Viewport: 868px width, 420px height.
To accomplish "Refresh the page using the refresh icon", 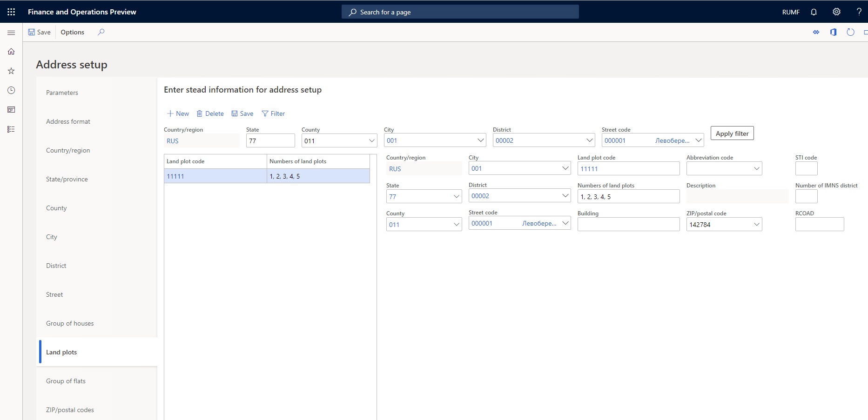I will point(850,32).
